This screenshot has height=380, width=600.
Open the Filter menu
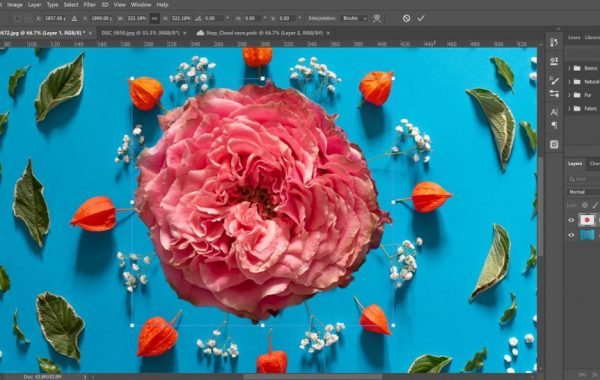90,5
